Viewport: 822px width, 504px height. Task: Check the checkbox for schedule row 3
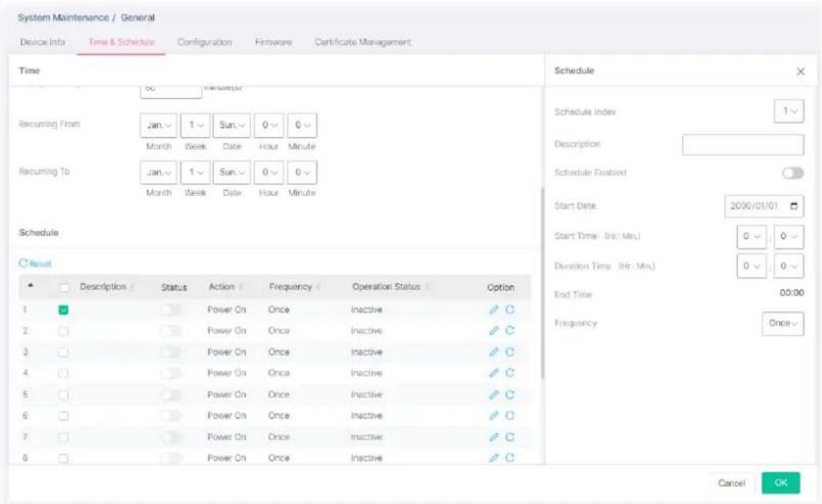pos(63,353)
